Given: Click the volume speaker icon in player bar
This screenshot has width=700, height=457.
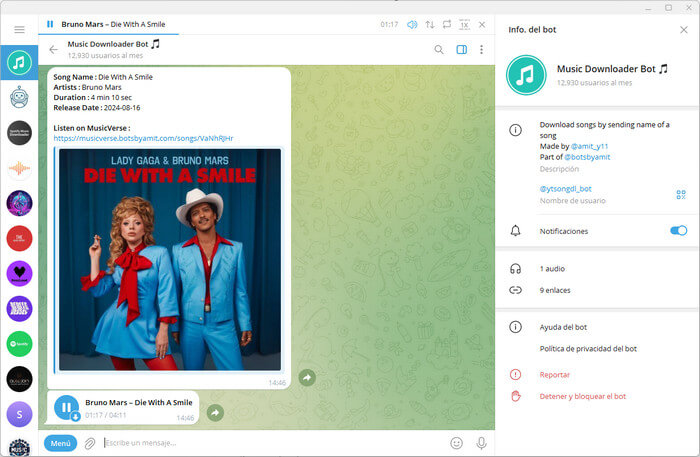Looking at the screenshot, I should [x=412, y=25].
